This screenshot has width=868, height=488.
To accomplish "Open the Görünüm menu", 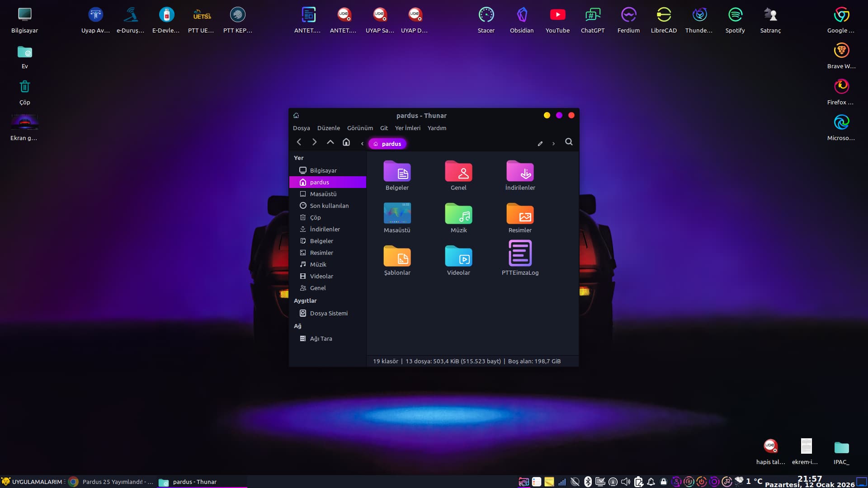I will (360, 128).
